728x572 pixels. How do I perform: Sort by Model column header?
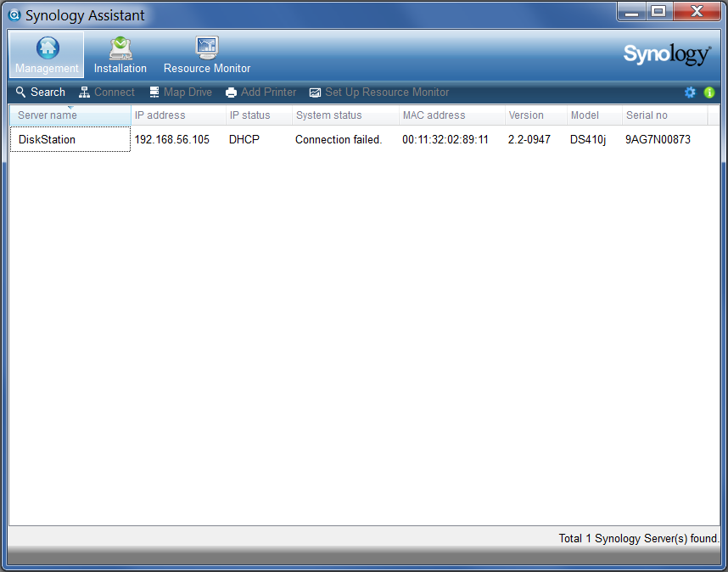click(x=594, y=115)
